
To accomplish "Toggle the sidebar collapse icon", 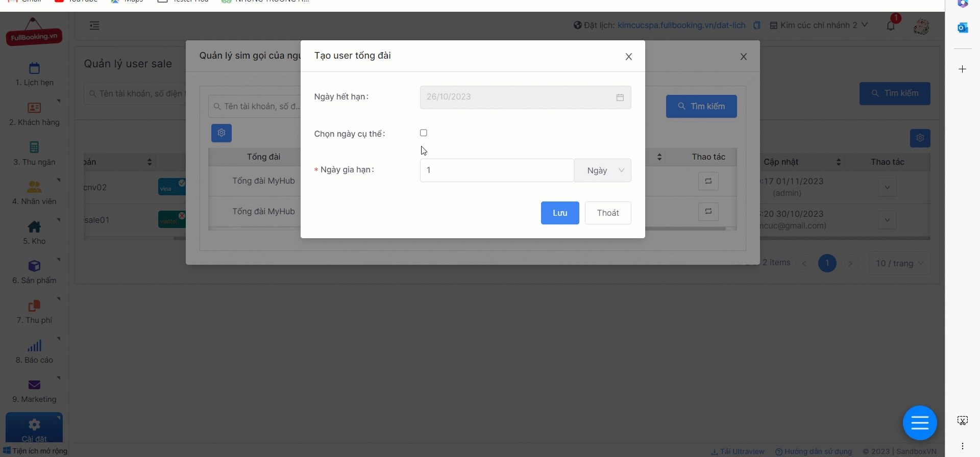I will [94, 26].
